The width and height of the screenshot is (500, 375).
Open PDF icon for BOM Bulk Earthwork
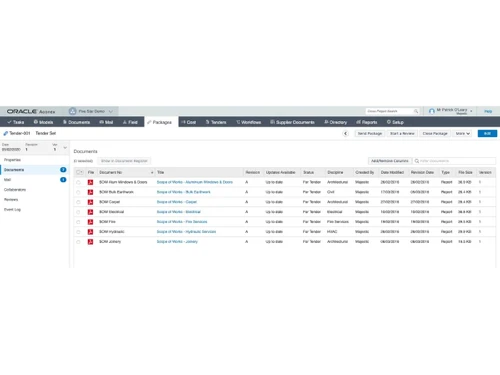(90, 192)
